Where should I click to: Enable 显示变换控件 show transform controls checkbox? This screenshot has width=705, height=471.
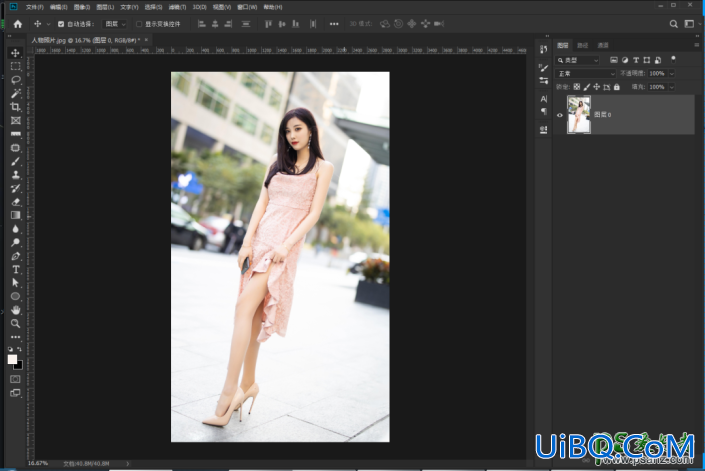tap(139, 24)
